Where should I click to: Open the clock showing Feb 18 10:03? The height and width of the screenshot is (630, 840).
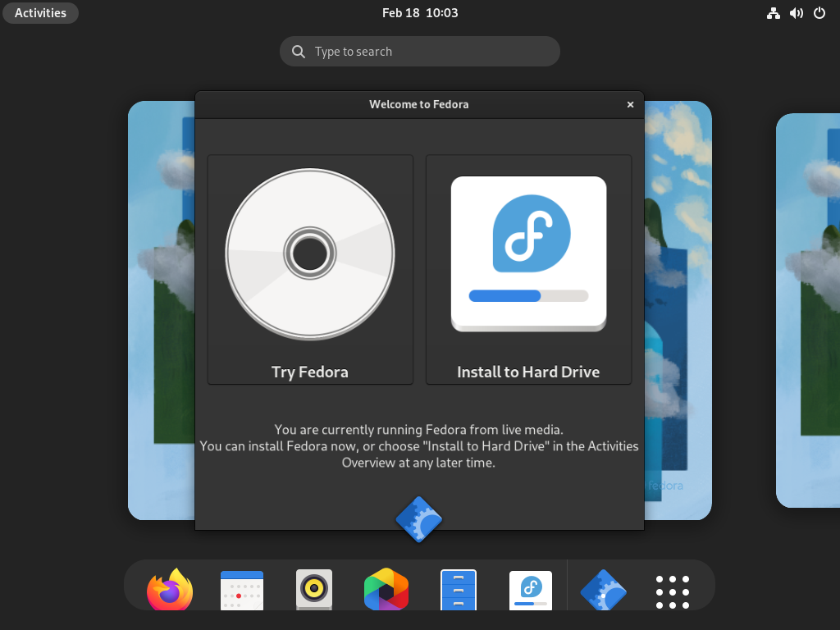click(x=420, y=13)
